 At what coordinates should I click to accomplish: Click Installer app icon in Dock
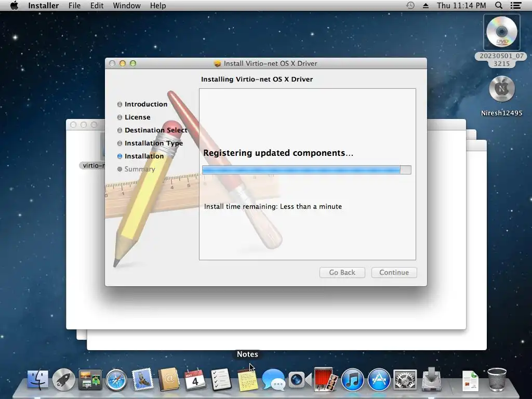tap(431, 379)
